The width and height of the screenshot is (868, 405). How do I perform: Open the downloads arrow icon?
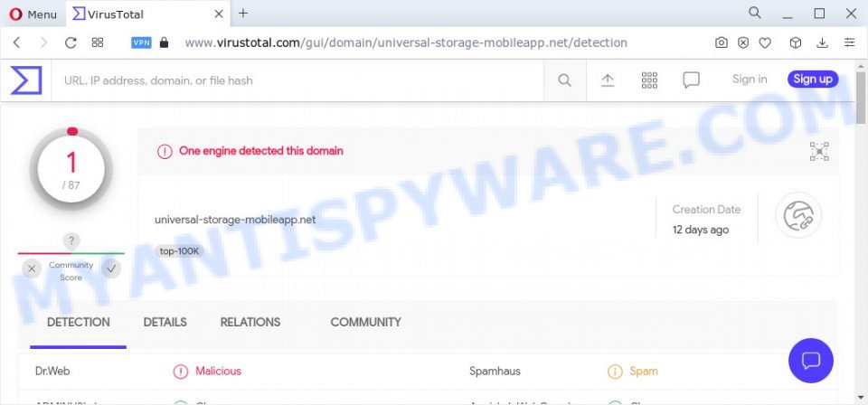[822, 42]
